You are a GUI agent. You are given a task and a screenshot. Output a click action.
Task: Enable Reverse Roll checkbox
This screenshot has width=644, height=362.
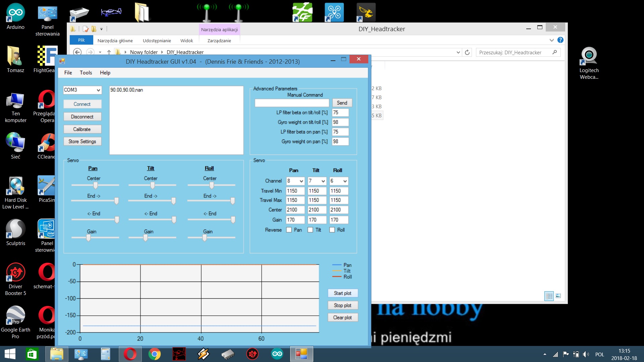point(332,230)
